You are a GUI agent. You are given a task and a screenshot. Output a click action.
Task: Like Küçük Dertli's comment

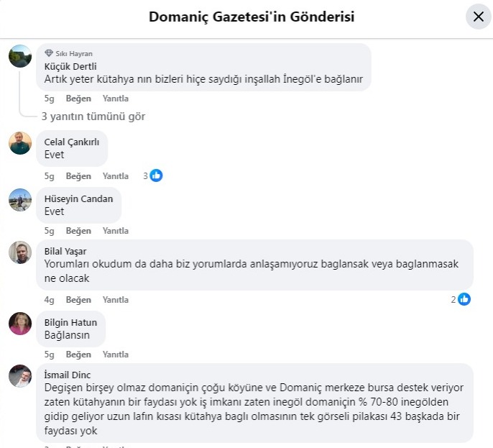click(x=78, y=99)
